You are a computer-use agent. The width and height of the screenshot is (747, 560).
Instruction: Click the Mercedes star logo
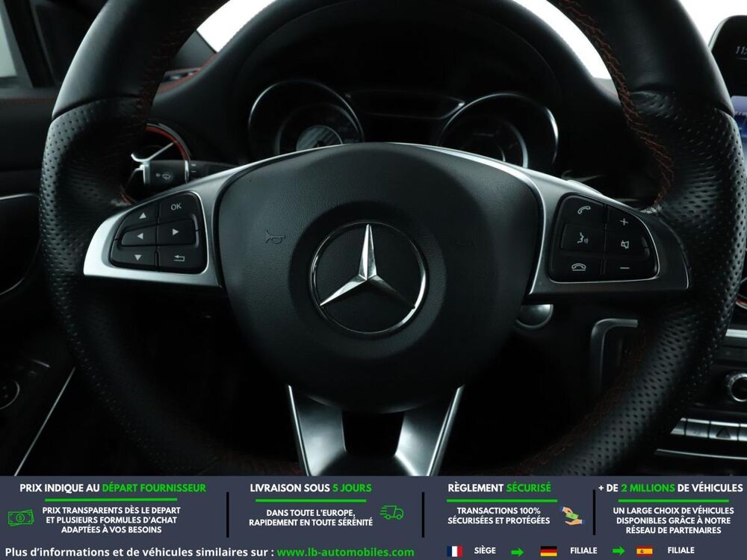coord(368,279)
